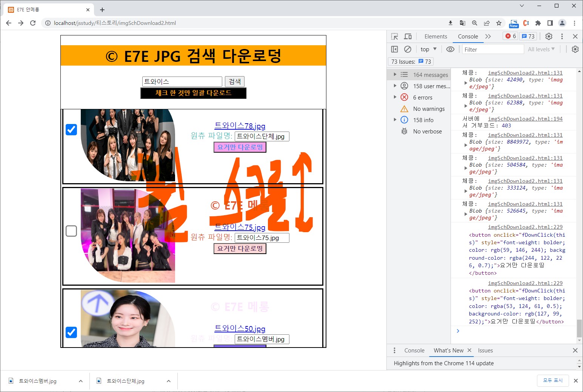This screenshot has height=392, width=583.
Task: Open translate this page icon
Action: [463, 23]
